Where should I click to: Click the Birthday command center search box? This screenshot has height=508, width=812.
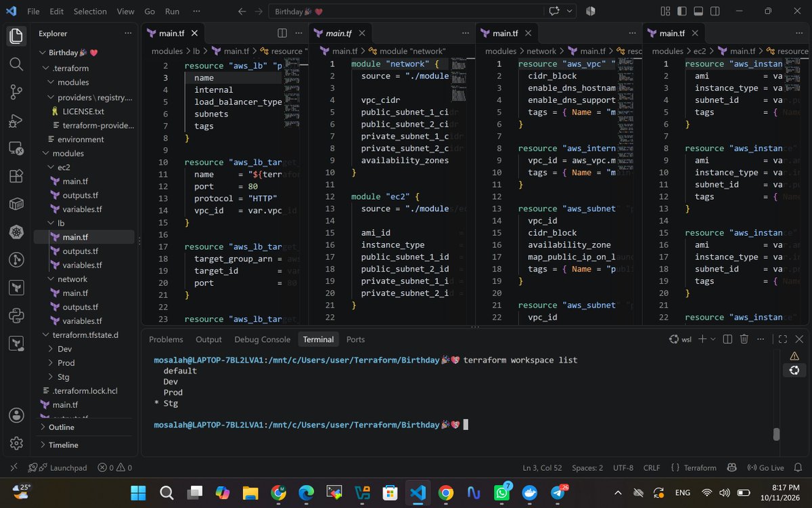[x=405, y=12]
